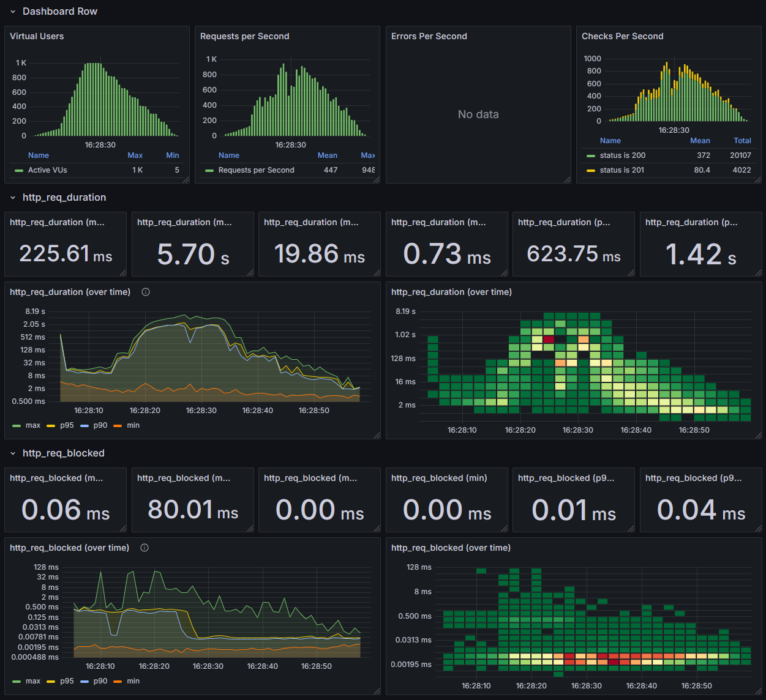Toggle p95 series in http_req_duration legend
The height and width of the screenshot is (700, 766).
(67, 425)
